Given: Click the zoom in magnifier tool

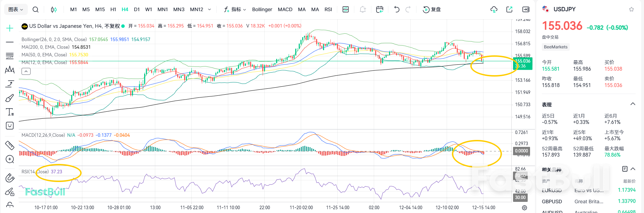Looking at the screenshot, I should pos(10,159).
